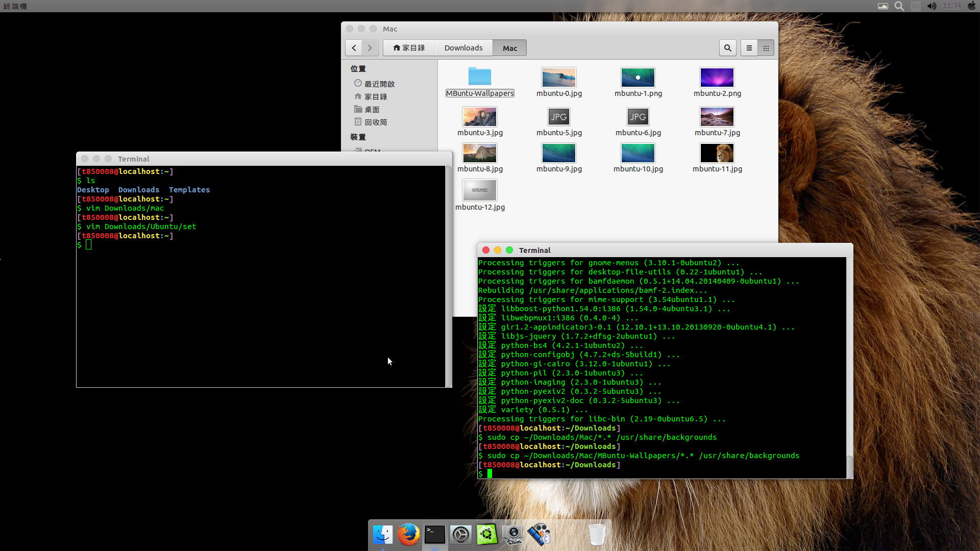Open the Apple logo session menu
Image resolution: width=980 pixels, height=551 pixels.
coord(971,6)
